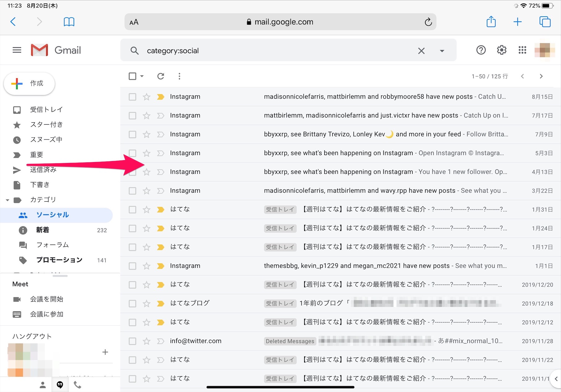Open フォーラム forums category
This screenshot has height=392, width=561.
tap(56, 245)
